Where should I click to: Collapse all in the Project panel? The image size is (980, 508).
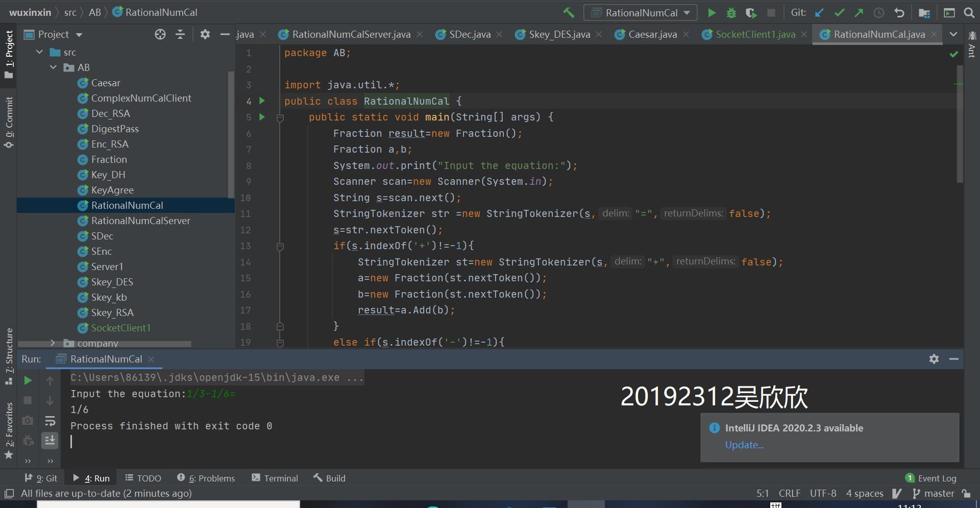[180, 34]
